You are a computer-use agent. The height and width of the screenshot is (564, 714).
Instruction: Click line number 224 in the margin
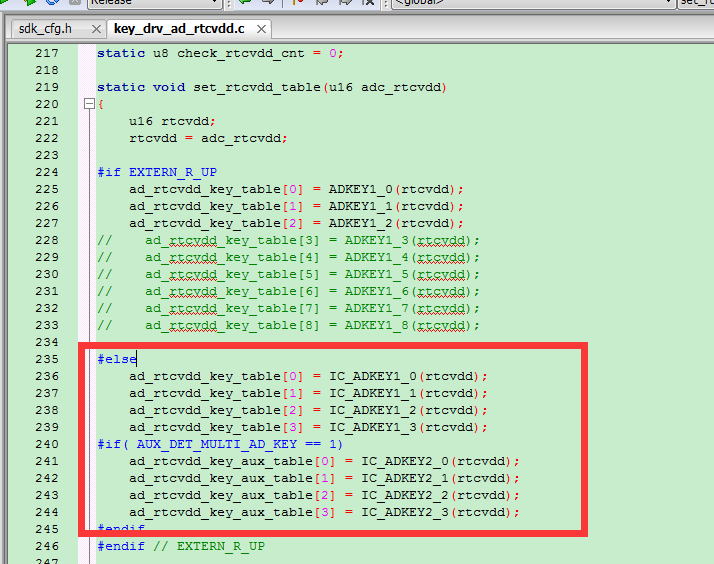[47, 172]
